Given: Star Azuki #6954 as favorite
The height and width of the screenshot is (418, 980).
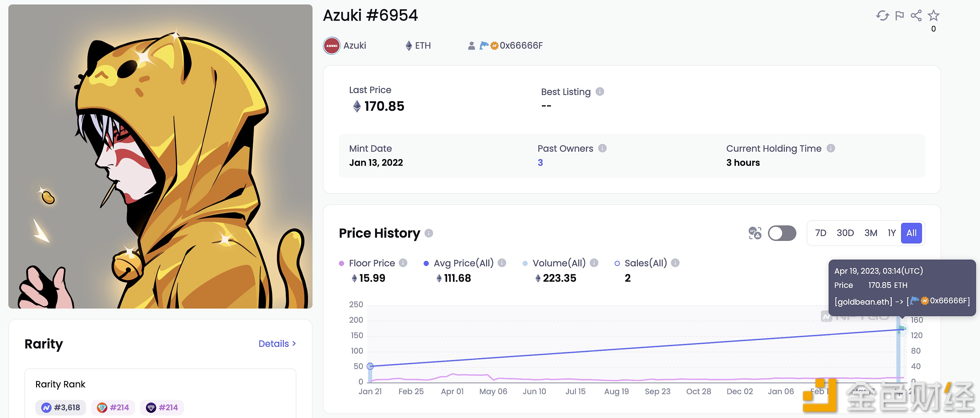Looking at the screenshot, I should (933, 15).
